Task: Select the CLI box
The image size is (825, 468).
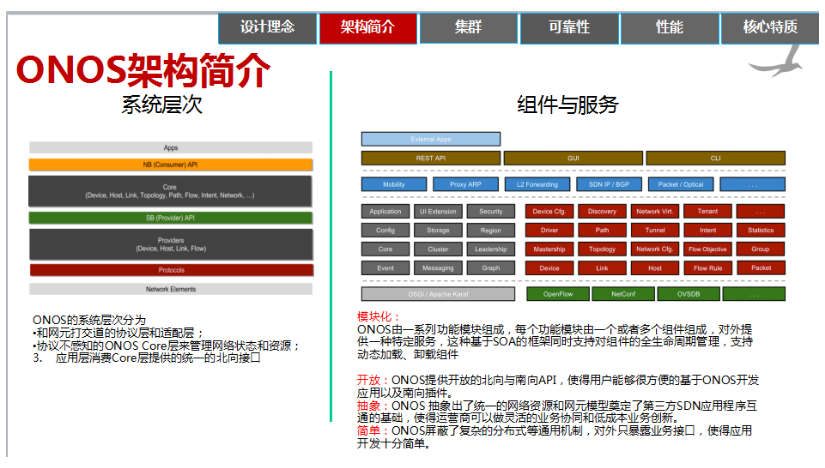Action: 716,158
